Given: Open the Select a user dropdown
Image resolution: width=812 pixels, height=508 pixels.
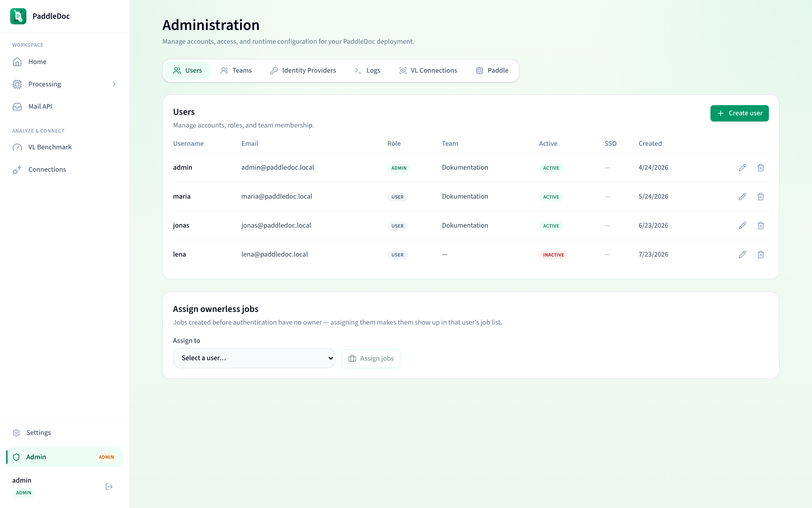Looking at the screenshot, I should click(x=254, y=358).
